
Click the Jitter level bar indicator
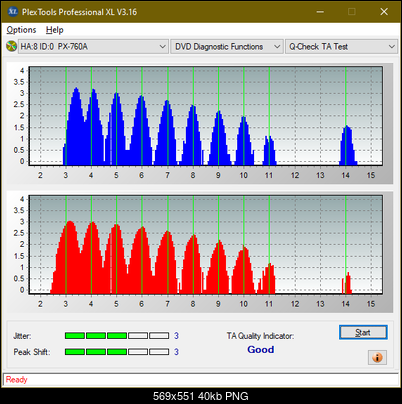(117, 336)
